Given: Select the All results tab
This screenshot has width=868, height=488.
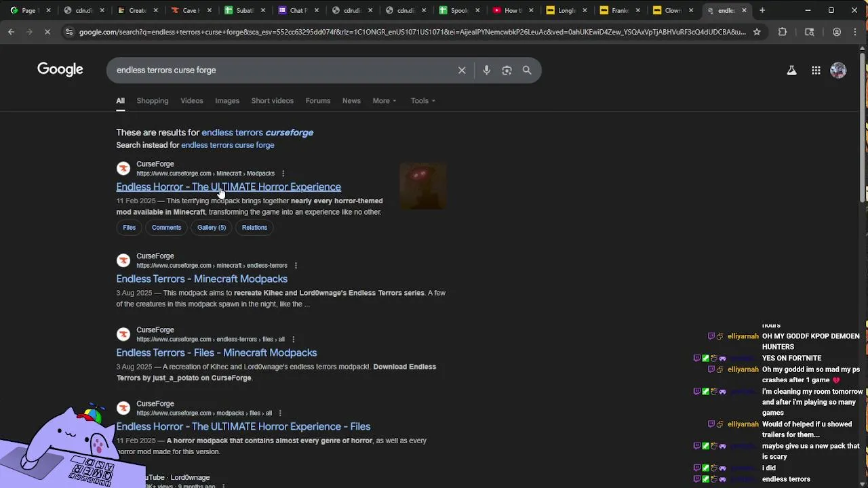Looking at the screenshot, I should click(x=120, y=101).
